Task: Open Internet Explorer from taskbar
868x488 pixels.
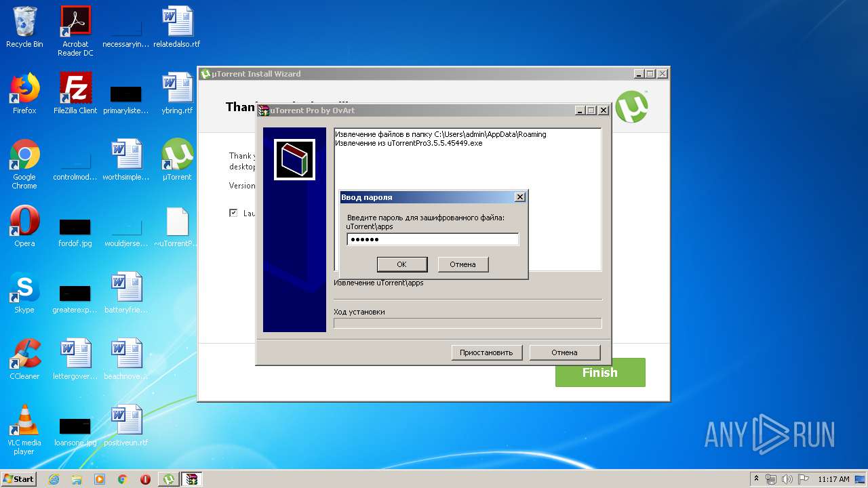Action: pos(54,479)
